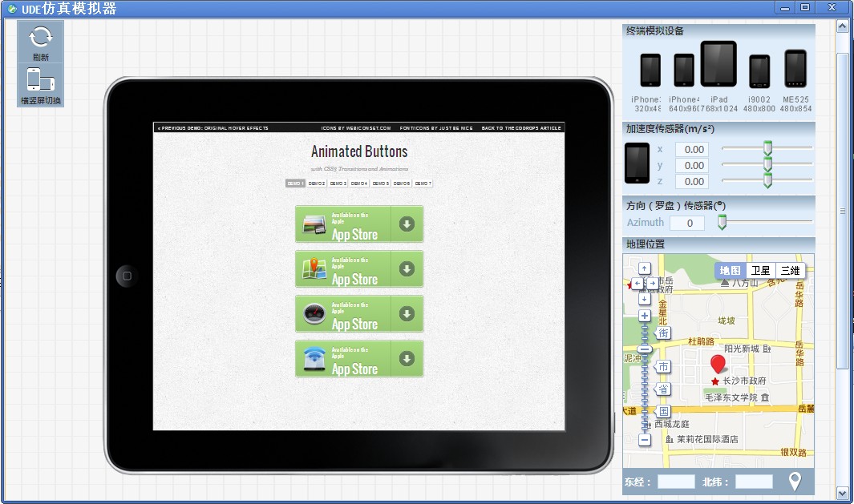Select the iPad 768x1024 device

[x=718, y=63]
